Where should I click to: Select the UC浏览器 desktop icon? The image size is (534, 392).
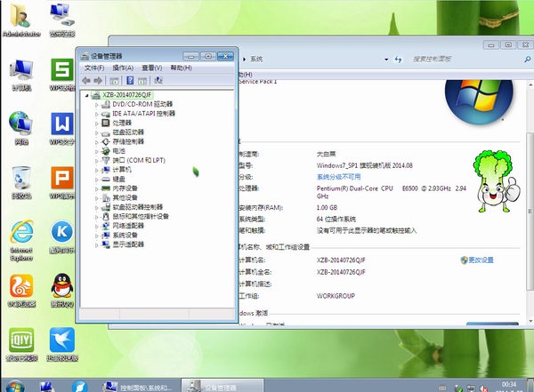[21, 291]
